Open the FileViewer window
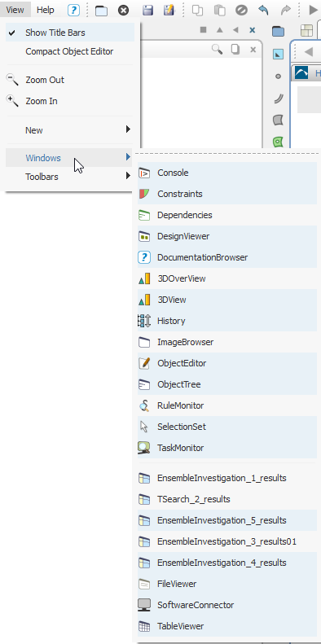 (x=226, y=584)
